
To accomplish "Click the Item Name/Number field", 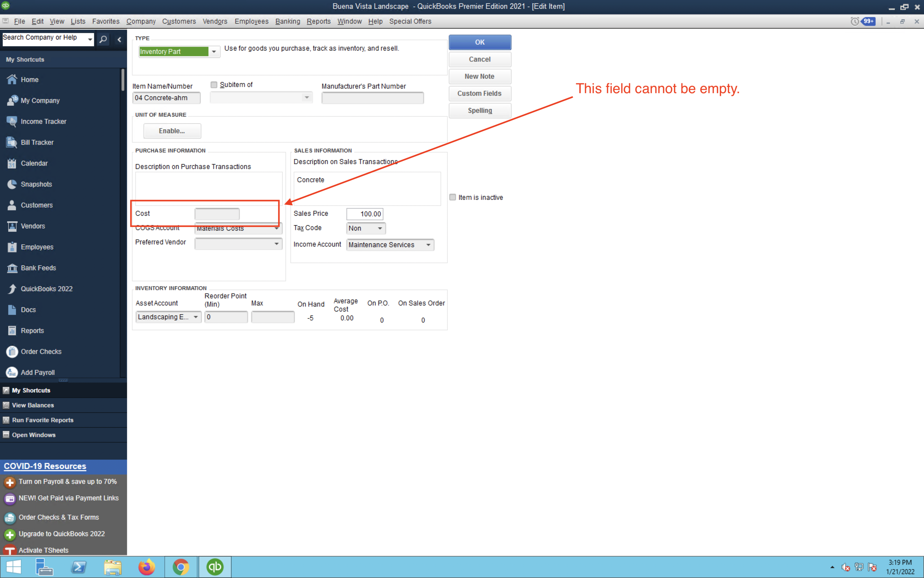I will 166,98.
